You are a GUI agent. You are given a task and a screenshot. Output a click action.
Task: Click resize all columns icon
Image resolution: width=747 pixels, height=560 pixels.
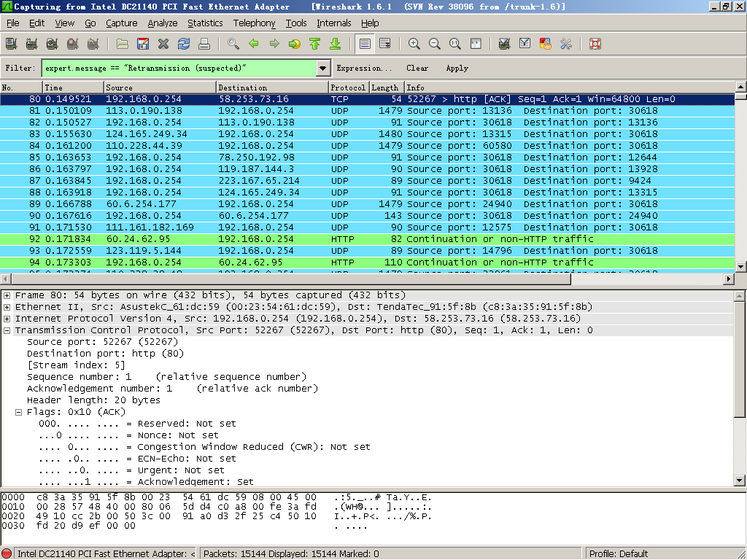click(476, 44)
